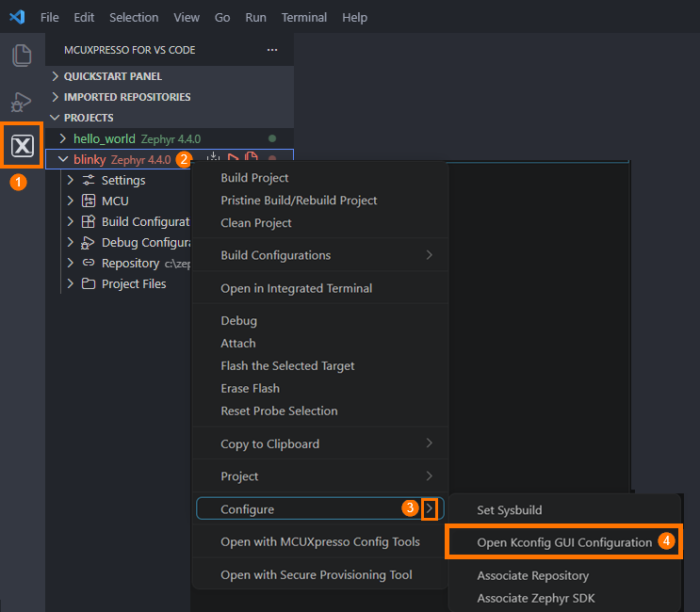Click the green status dot on hello_world
This screenshot has height=612, width=700.
[272, 138]
